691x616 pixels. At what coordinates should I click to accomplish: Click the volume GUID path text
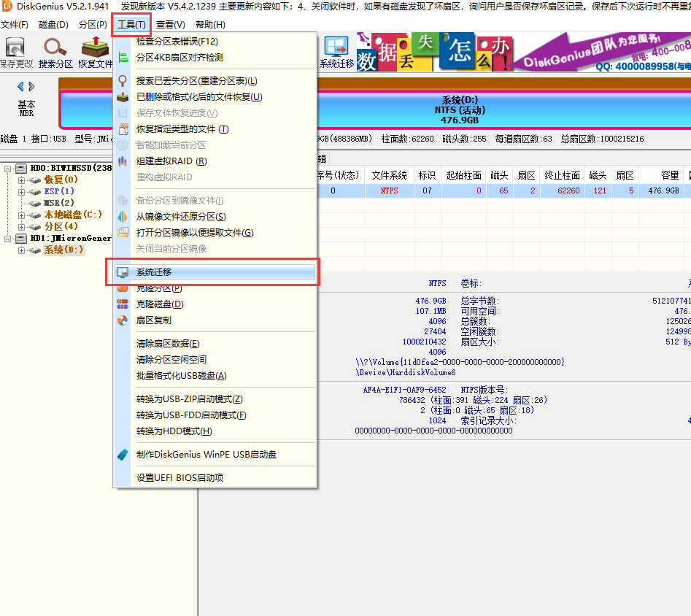[x=460, y=362]
